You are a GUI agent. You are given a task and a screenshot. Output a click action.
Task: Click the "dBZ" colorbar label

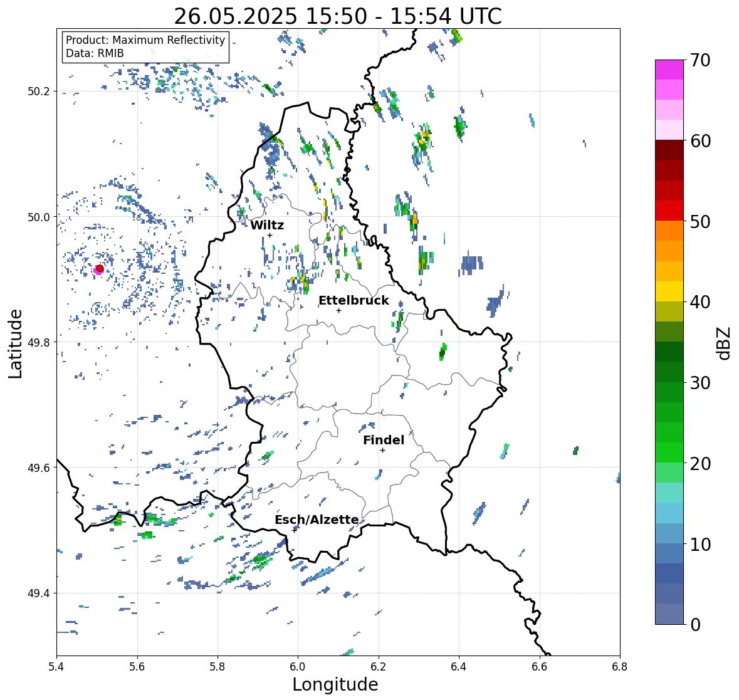[723, 343]
